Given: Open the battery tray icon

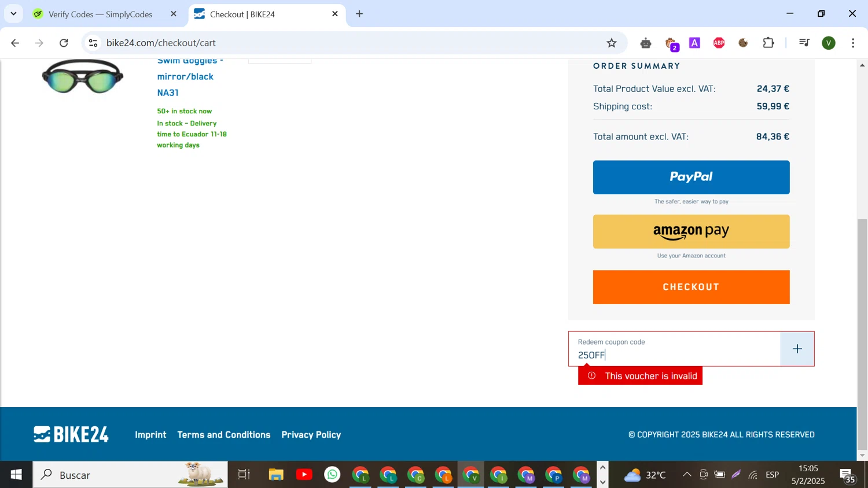Looking at the screenshot, I should pos(719,475).
